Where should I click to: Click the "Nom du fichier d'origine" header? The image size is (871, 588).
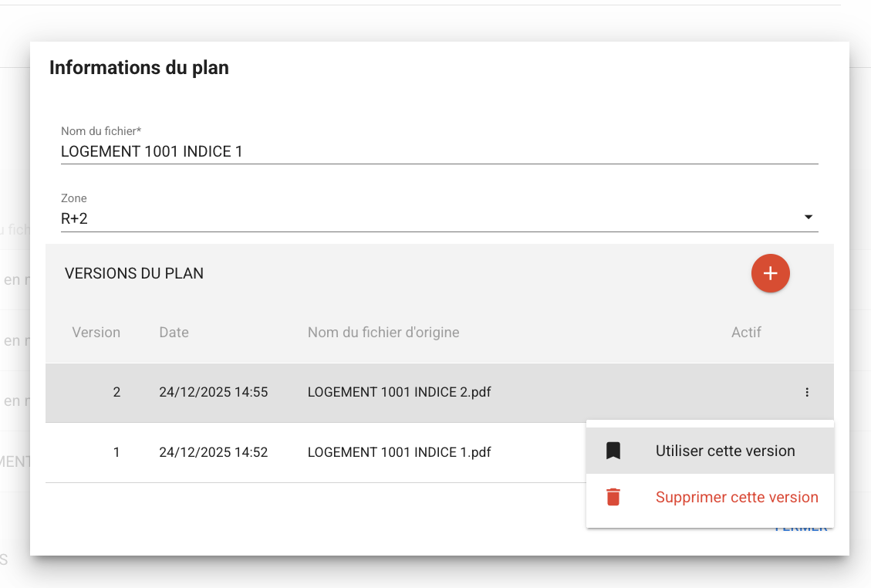tap(383, 333)
